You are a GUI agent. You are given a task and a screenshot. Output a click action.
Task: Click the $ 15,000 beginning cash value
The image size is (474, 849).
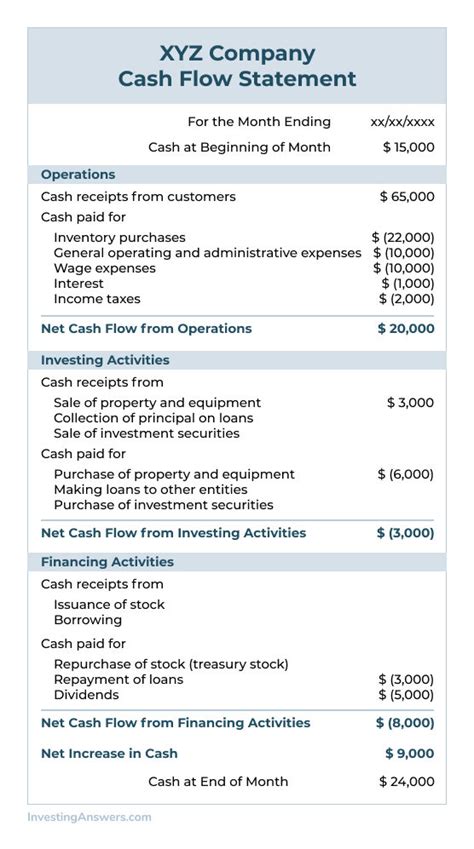[x=408, y=147]
